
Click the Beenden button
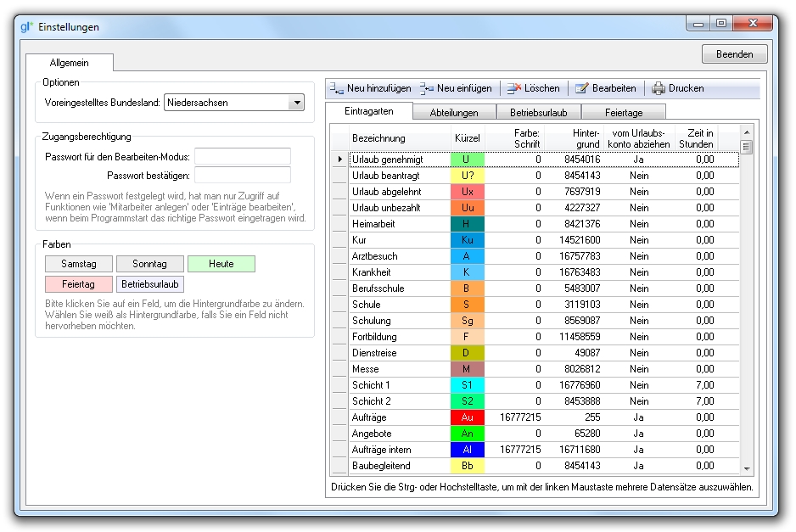click(734, 54)
